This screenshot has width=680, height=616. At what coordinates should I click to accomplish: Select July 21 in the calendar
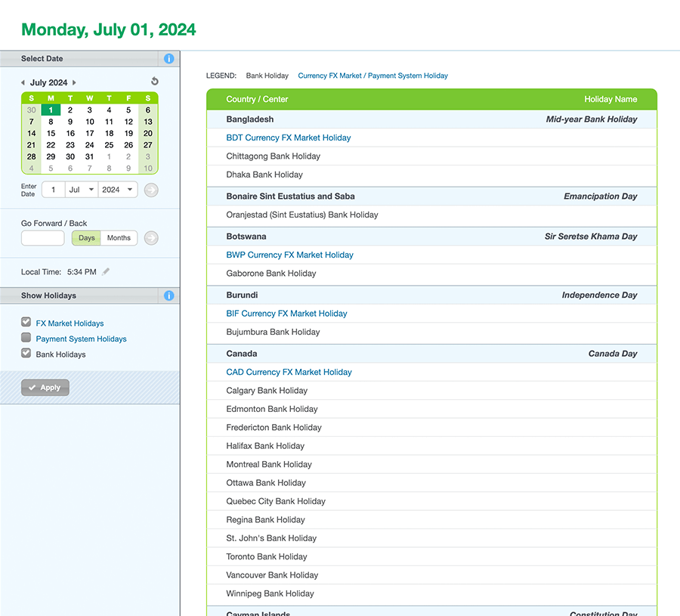click(x=31, y=145)
